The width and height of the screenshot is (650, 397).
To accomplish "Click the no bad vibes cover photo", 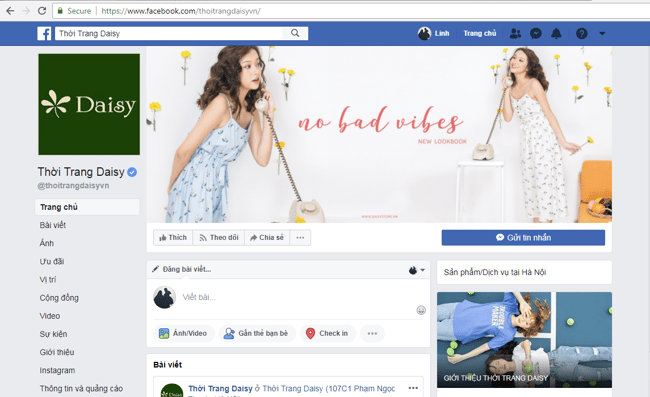I will (x=379, y=134).
